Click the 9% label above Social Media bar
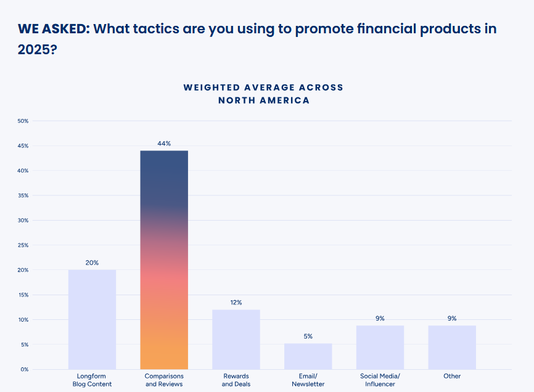Image resolution: width=534 pixels, height=392 pixels. [x=380, y=319]
